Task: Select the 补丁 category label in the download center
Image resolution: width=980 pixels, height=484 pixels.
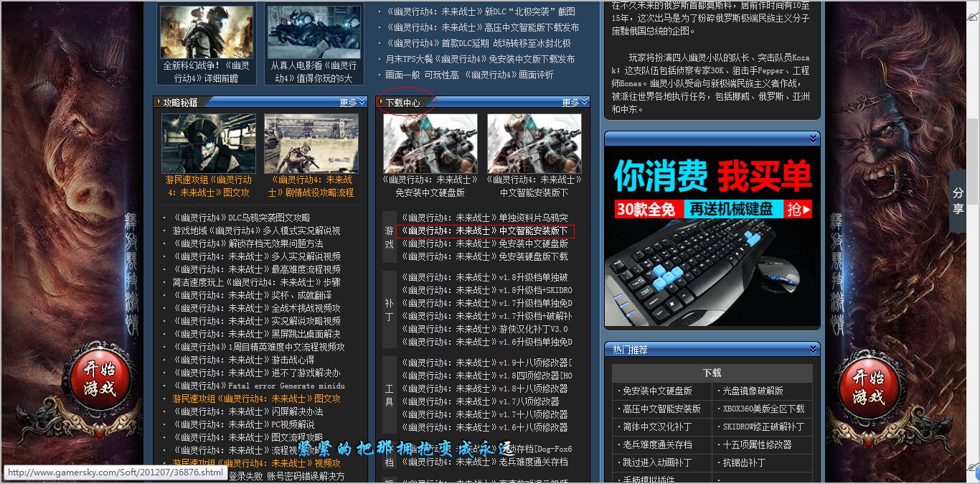Action: click(387, 309)
